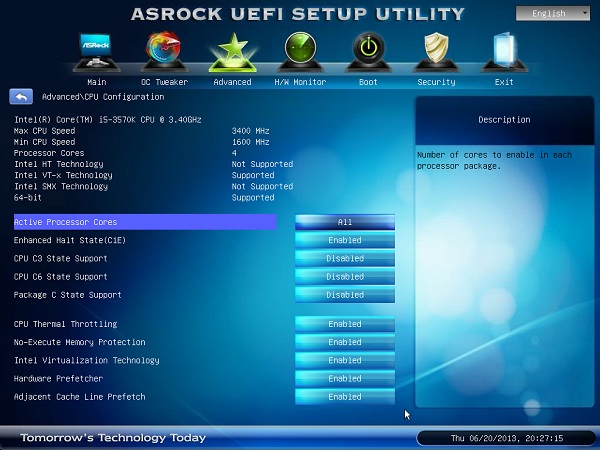Toggle Intel Virtualization Technology Enabled value
This screenshot has height=450, width=600.
point(345,360)
